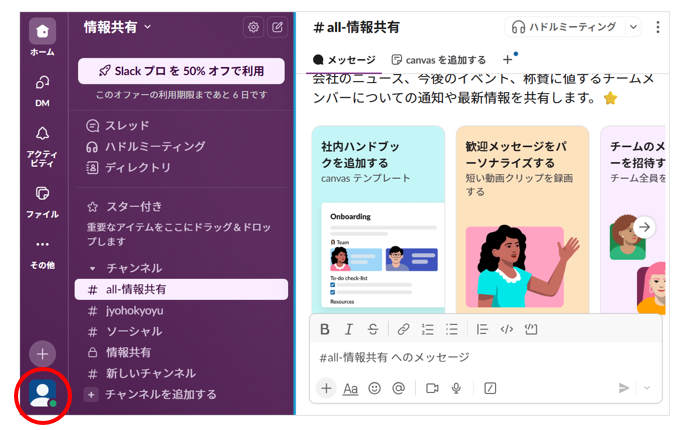Open the 歓迎メッセージをパーソナライズする card
680x430 pixels.
pyautogui.click(x=523, y=219)
